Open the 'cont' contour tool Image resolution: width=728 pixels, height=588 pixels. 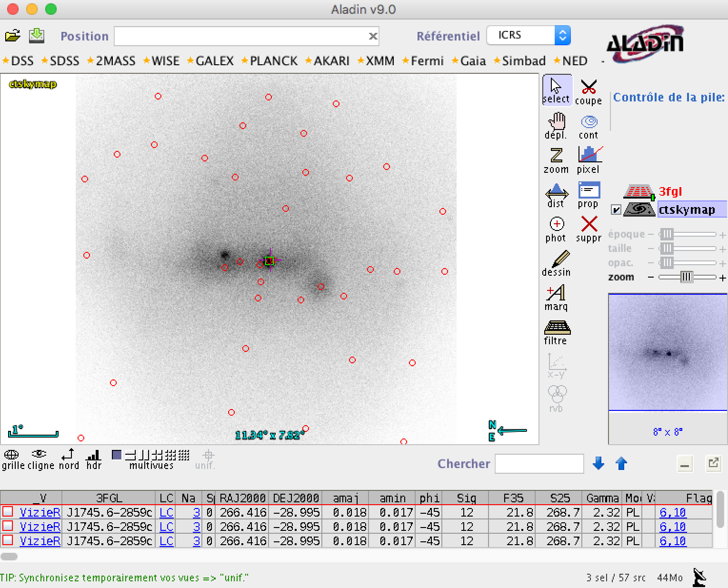(588, 127)
